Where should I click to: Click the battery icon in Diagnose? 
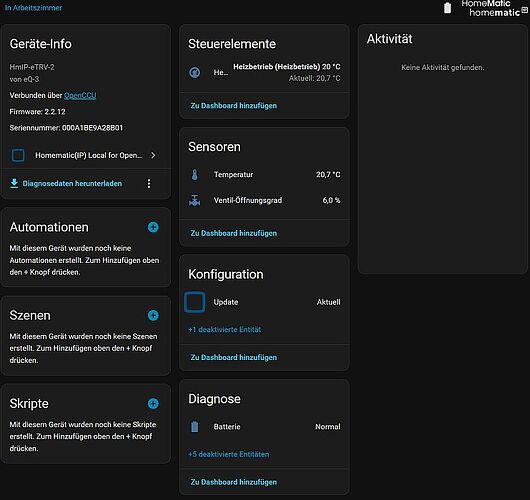(195, 427)
